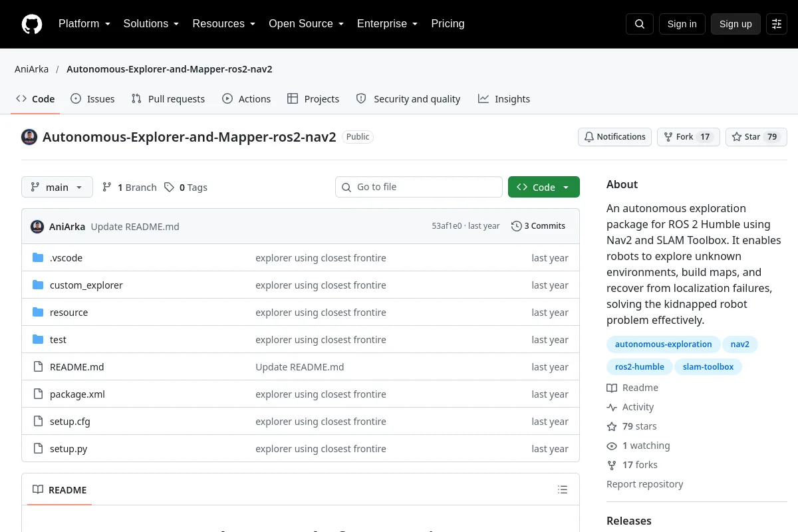Click the setup.cfg file icon

(38, 422)
